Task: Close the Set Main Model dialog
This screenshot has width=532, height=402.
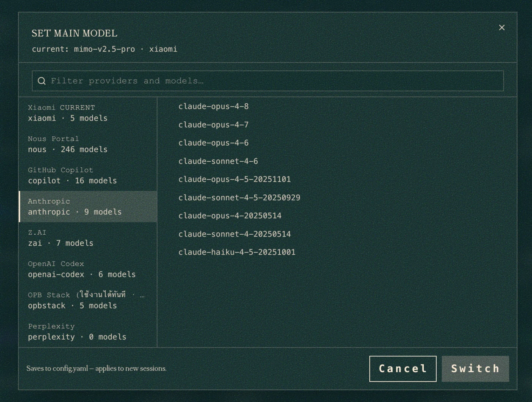Action: coord(502,27)
